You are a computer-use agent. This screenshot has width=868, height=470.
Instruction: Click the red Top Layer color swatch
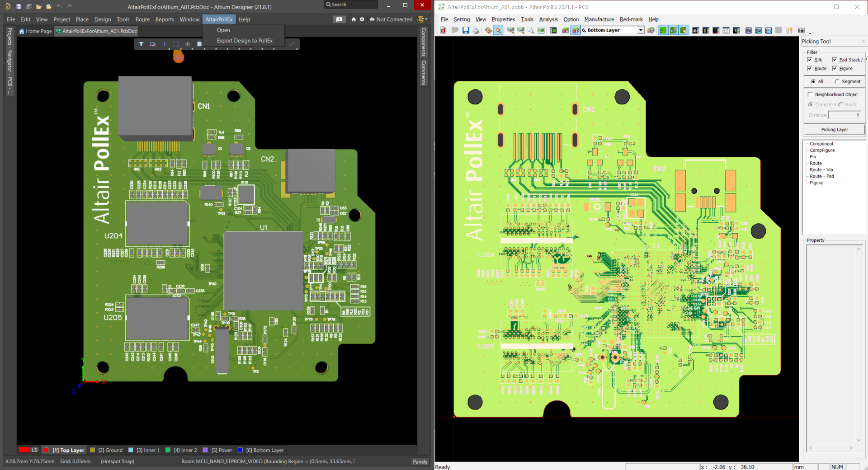(46, 450)
